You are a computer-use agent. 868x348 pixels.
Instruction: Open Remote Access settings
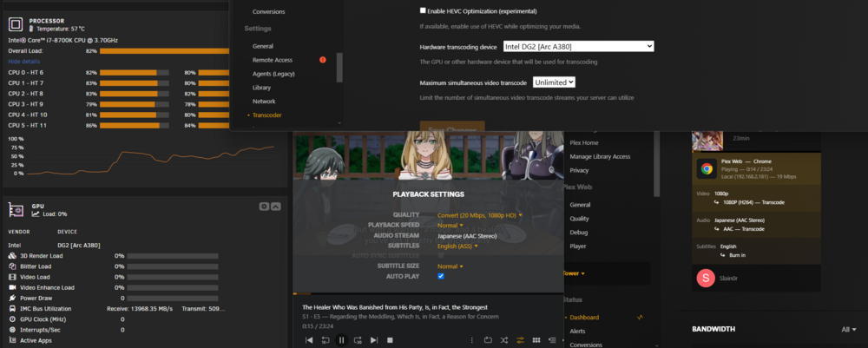tap(273, 60)
